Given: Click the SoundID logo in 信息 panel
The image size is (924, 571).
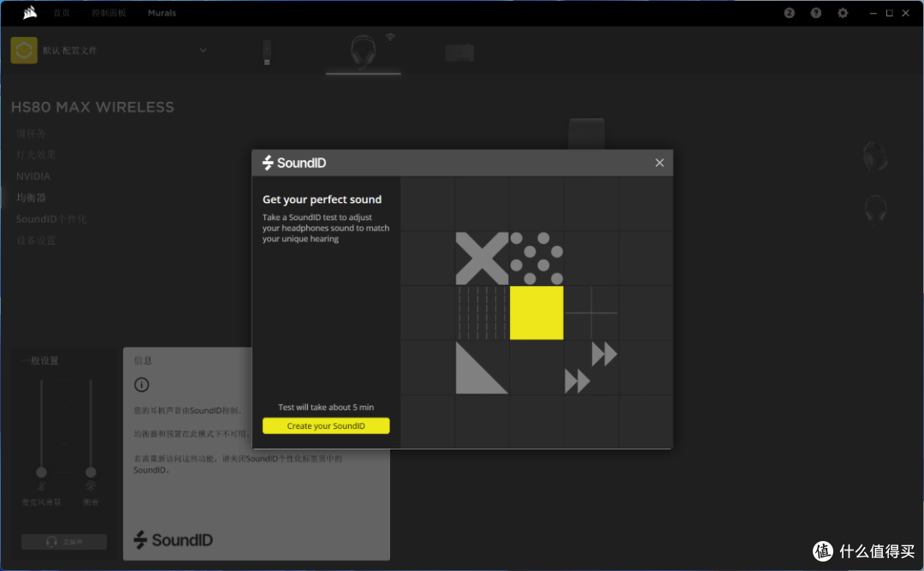Looking at the screenshot, I should (x=173, y=539).
